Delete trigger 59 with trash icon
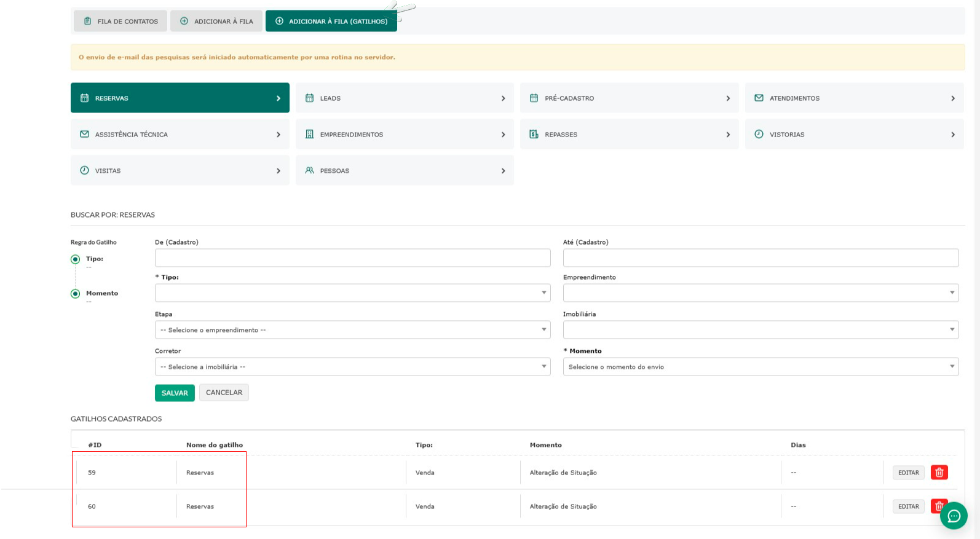 tap(939, 473)
